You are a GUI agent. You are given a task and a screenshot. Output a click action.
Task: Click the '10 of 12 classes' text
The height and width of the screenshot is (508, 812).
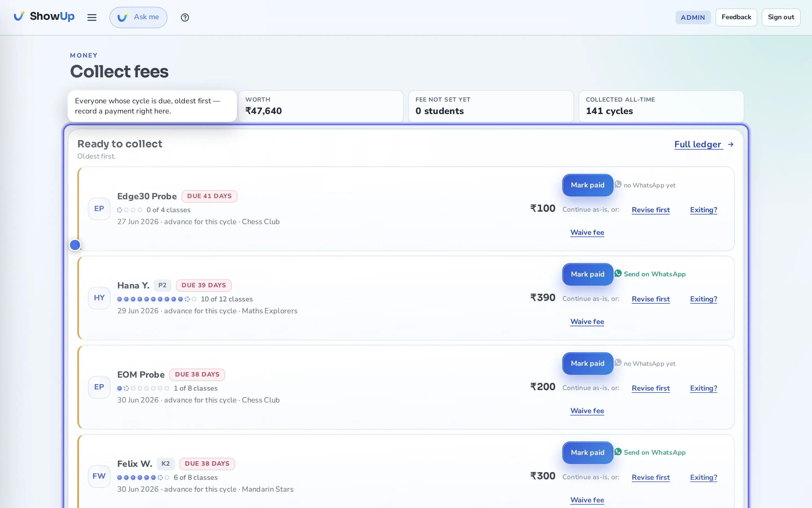click(227, 299)
